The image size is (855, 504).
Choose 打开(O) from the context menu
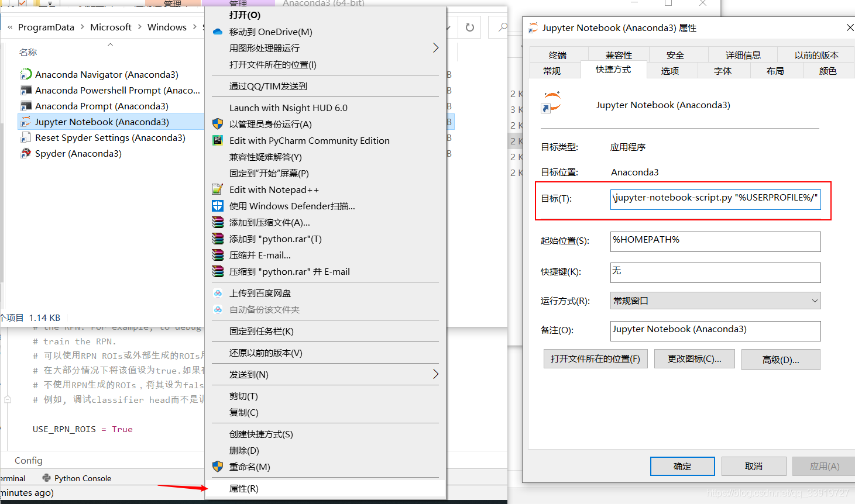325,15
